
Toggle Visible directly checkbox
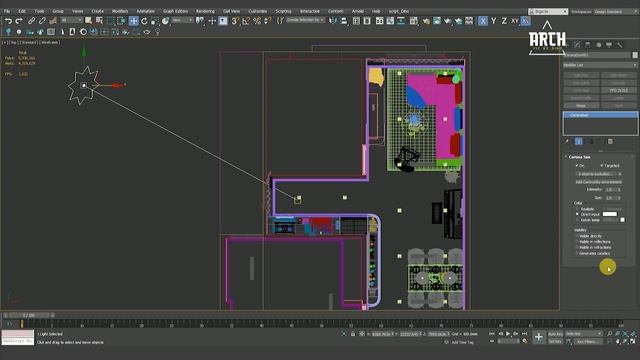577,236
